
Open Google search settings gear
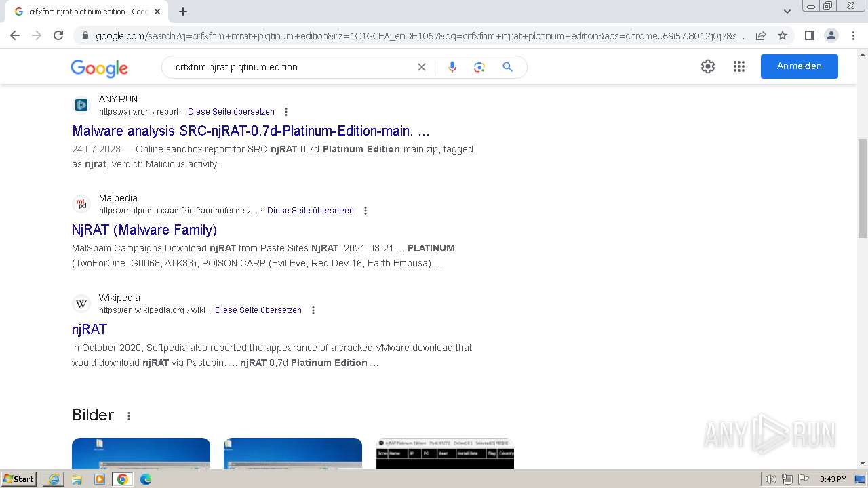(x=708, y=66)
